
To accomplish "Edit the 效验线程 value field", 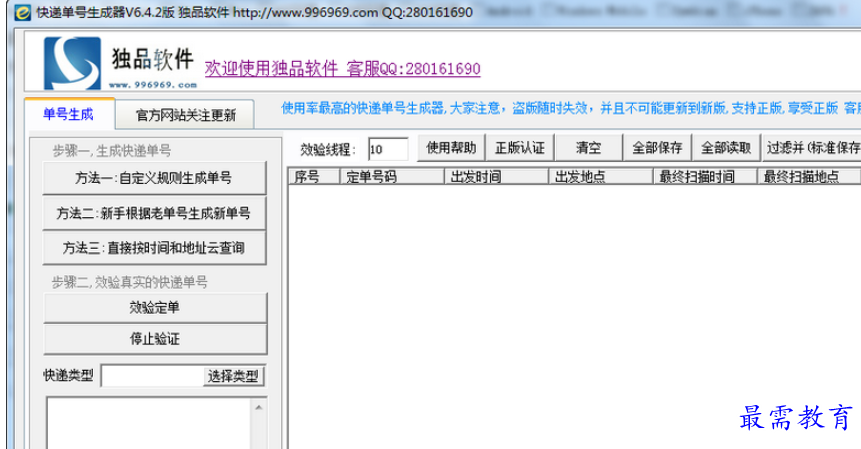I will coord(388,149).
